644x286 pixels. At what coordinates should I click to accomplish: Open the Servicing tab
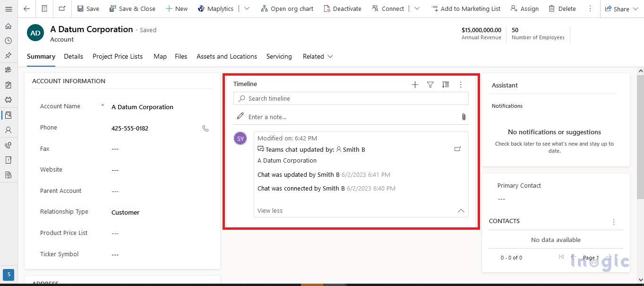279,56
